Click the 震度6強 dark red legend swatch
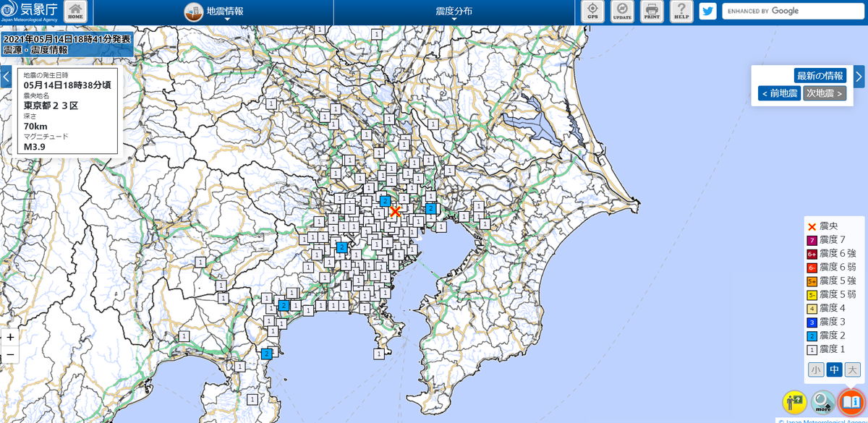 click(x=812, y=254)
